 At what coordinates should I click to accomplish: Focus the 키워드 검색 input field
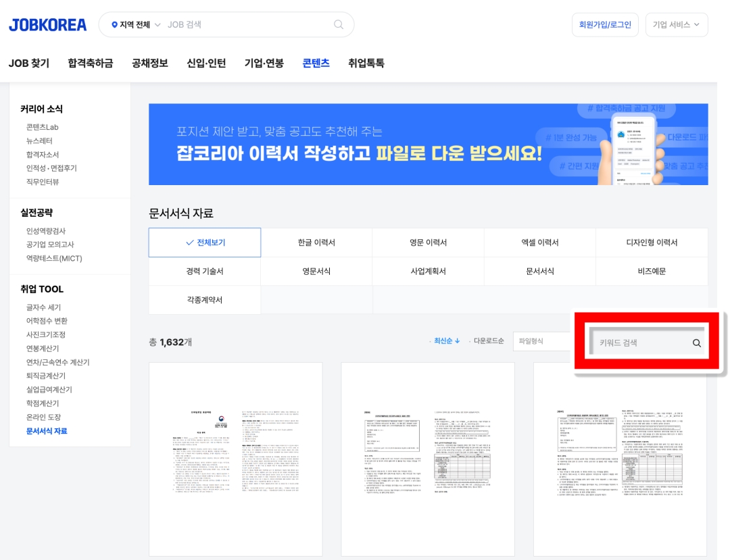[643, 342]
